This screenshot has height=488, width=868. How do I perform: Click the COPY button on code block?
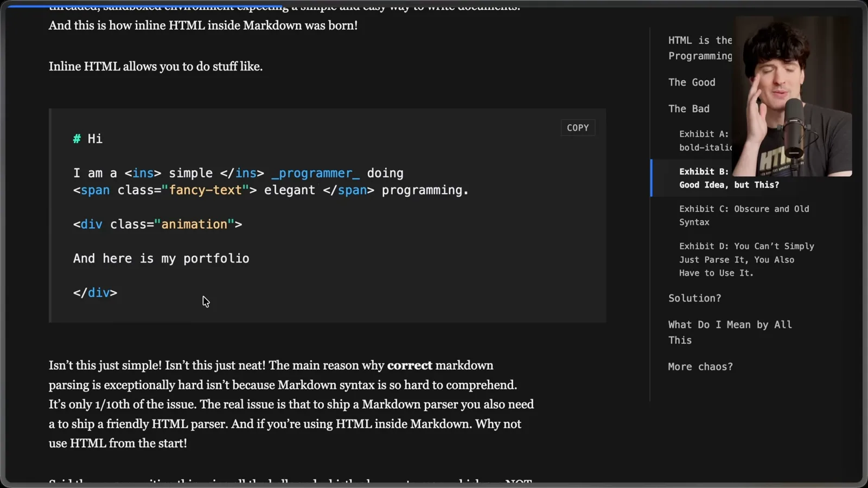[x=578, y=128]
